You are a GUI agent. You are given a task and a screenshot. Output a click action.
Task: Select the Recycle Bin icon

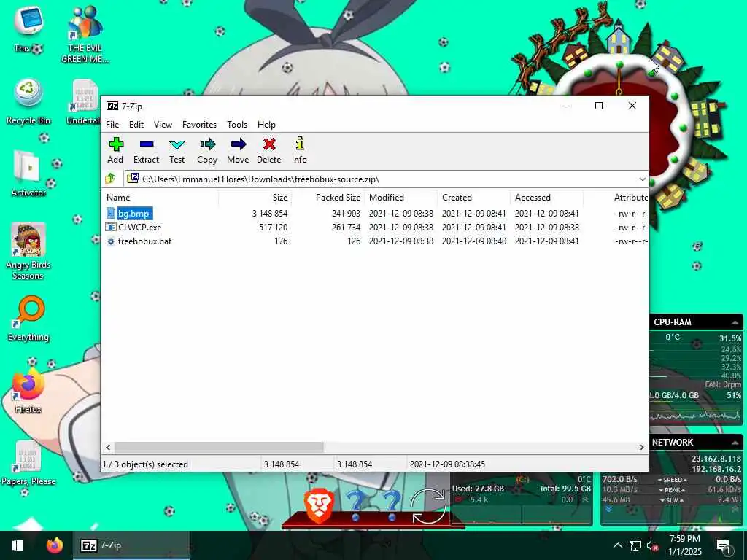[28, 101]
